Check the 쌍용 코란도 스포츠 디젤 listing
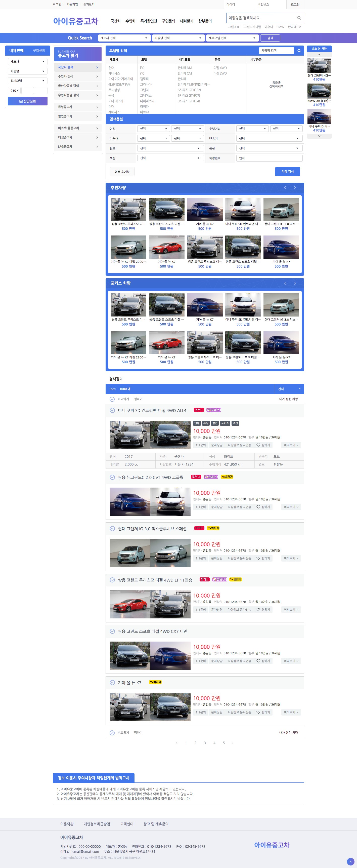Image resolution: width=357 pixels, height=868 pixels. tap(112, 631)
